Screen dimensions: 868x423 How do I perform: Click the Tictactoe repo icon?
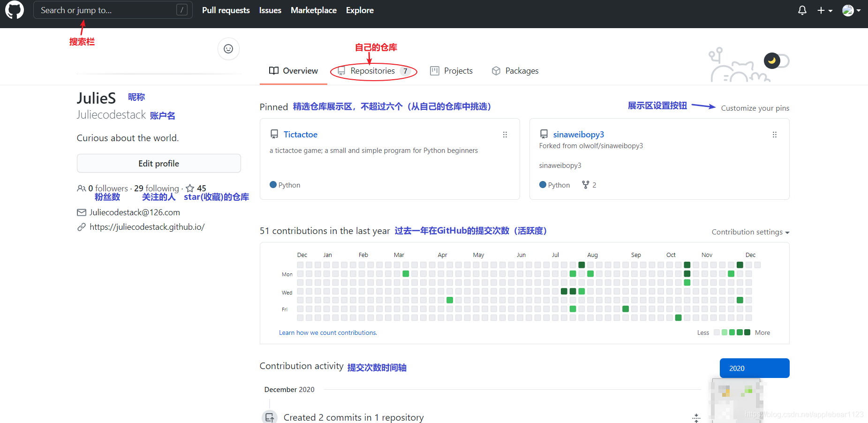click(274, 134)
